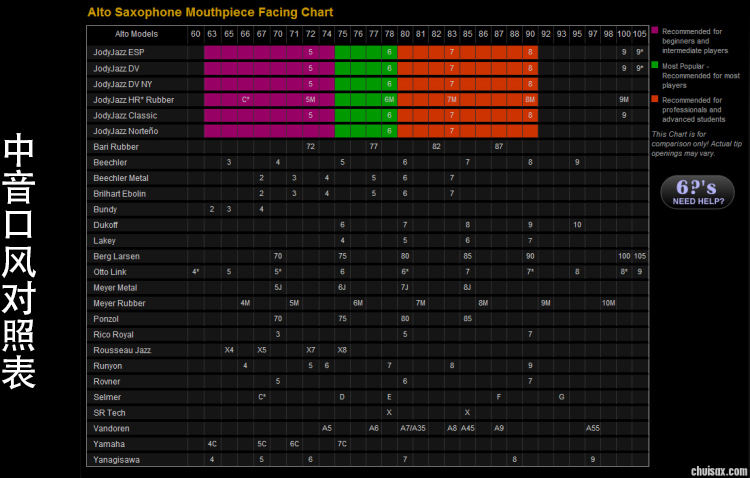Image resolution: width=750 pixels, height=478 pixels.
Task: Click the '4C' cell in Yamaha row
Action: tap(212, 444)
